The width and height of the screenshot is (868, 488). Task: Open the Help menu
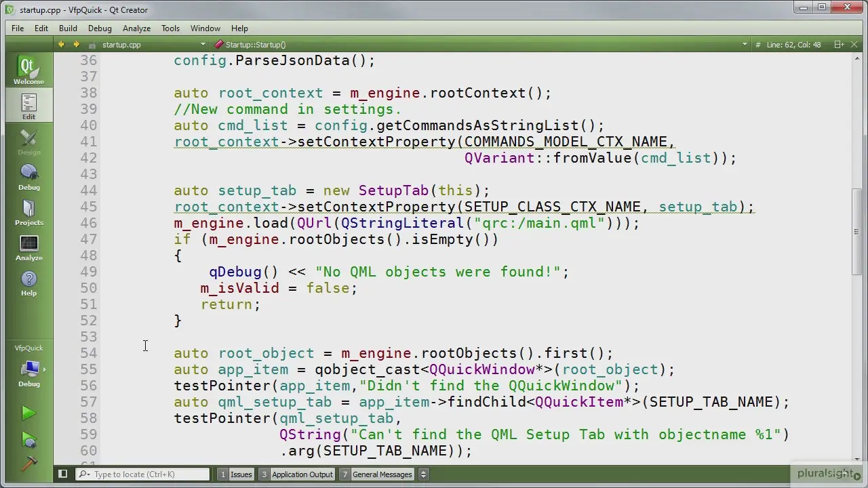pyautogui.click(x=239, y=28)
